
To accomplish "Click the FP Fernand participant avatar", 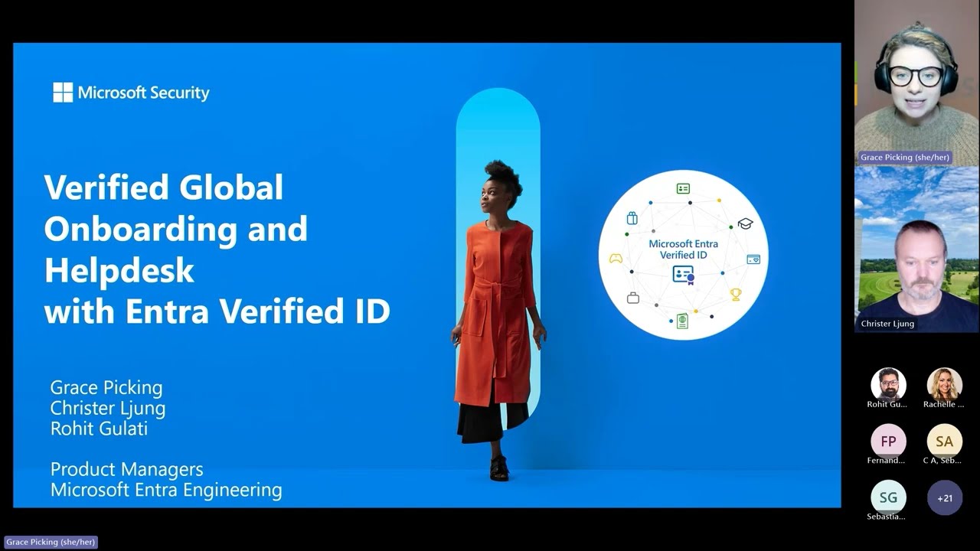I will 888,442.
